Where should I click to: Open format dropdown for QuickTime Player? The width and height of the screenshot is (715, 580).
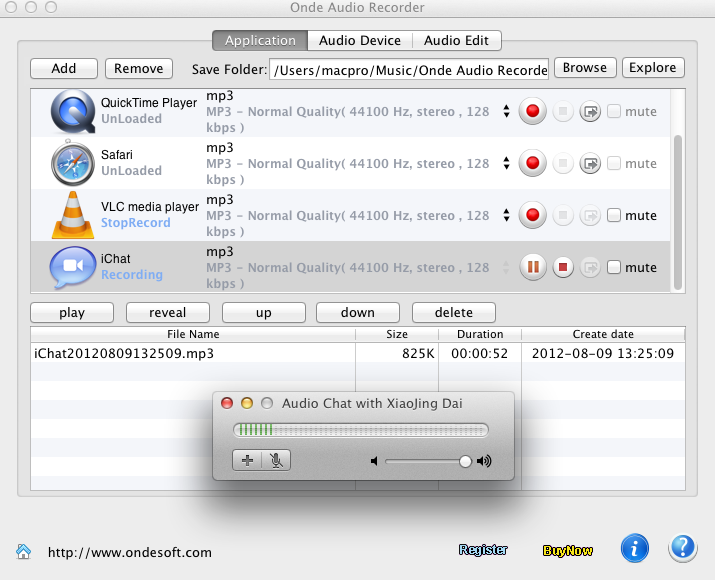tap(506, 112)
